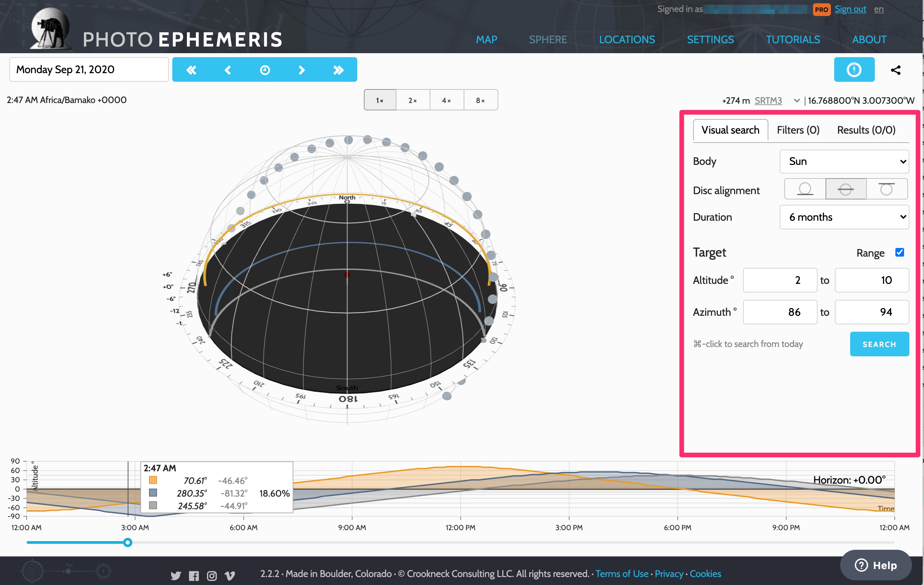Viewport: 924px width, 585px height.
Task: Select center disc alignment
Action: (x=846, y=188)
